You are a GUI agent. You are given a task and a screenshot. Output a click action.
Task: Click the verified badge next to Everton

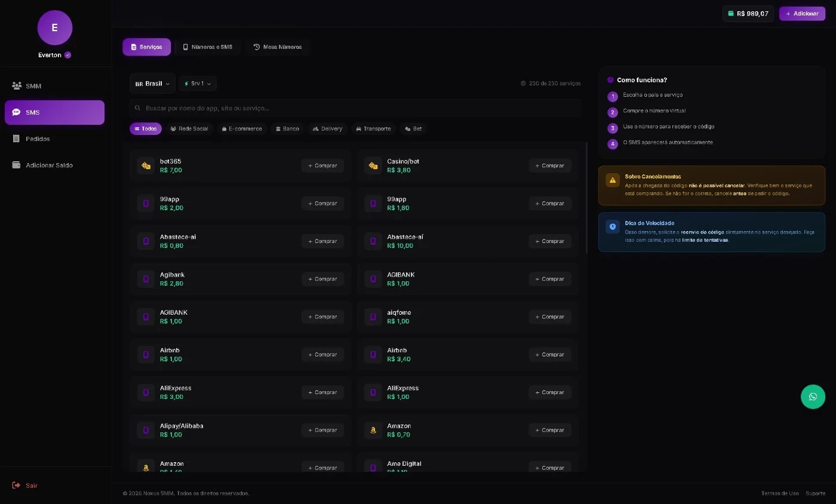[68, 55]
